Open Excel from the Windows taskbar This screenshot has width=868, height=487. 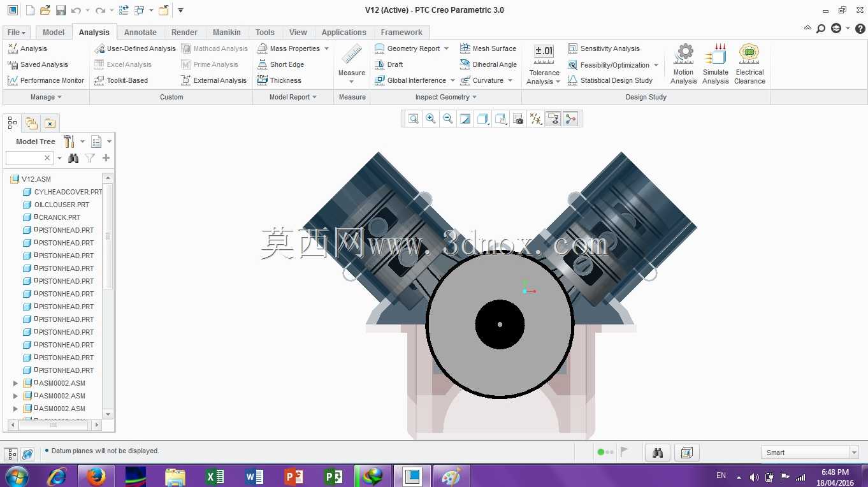[x=215, y=476]
